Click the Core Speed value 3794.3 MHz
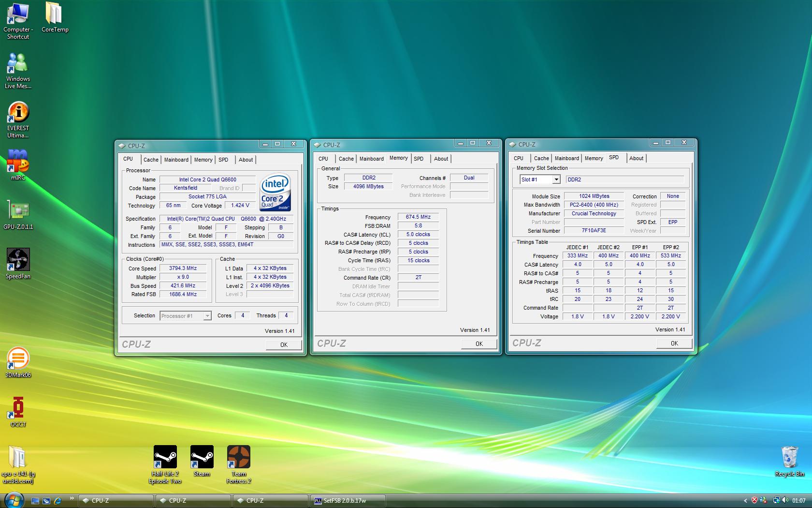Image resolution: width=812 pixels, height=508 pixels. tap(183, 268)
